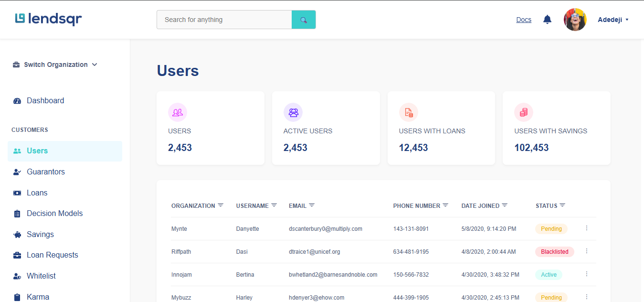Viewport: 644px width, 302px height.
Task: Click organization name Riffpath
Action: tap(181, 252)
